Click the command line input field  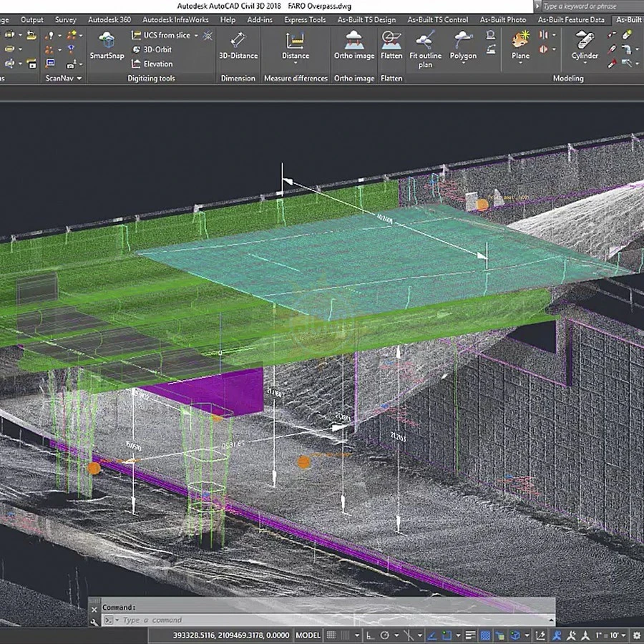(x=328, y=620)
